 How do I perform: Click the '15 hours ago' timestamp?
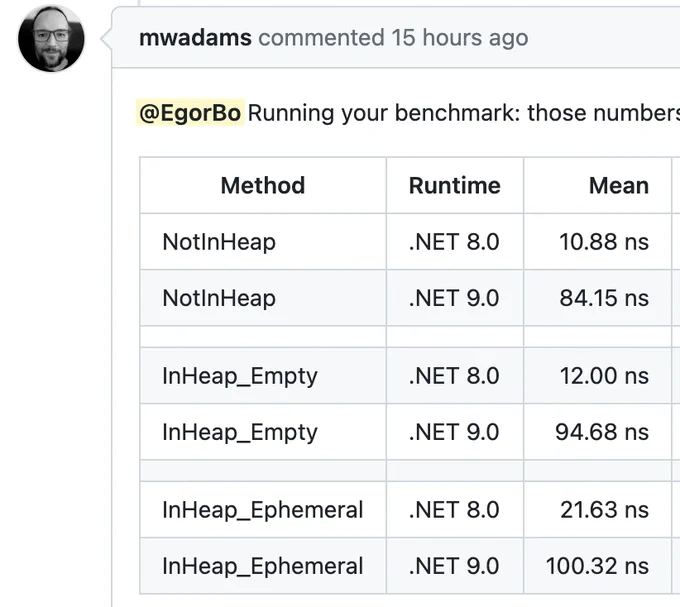click(x=460, y=38)
